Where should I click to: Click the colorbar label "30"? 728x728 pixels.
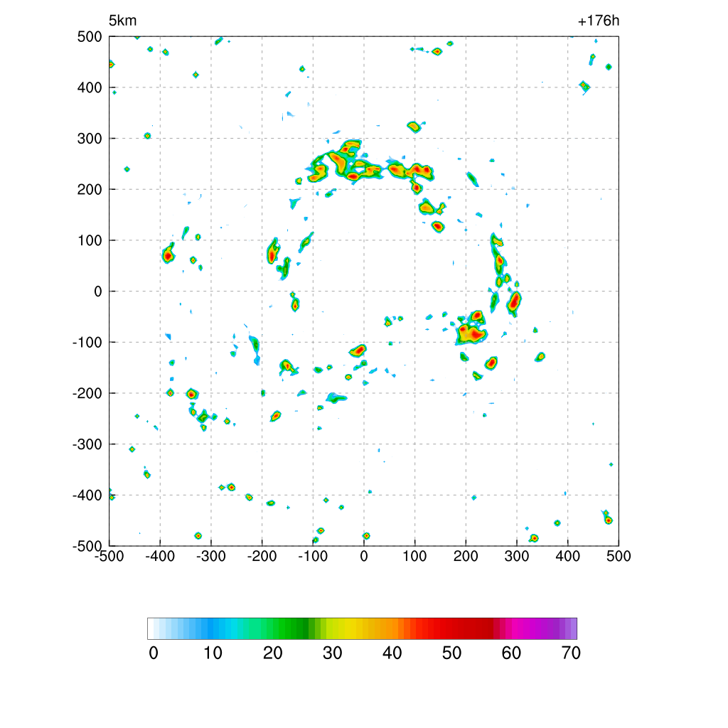point(333,653)
